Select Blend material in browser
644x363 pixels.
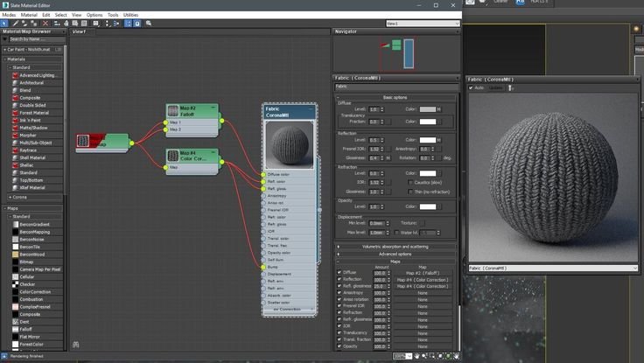coord(24,90)
